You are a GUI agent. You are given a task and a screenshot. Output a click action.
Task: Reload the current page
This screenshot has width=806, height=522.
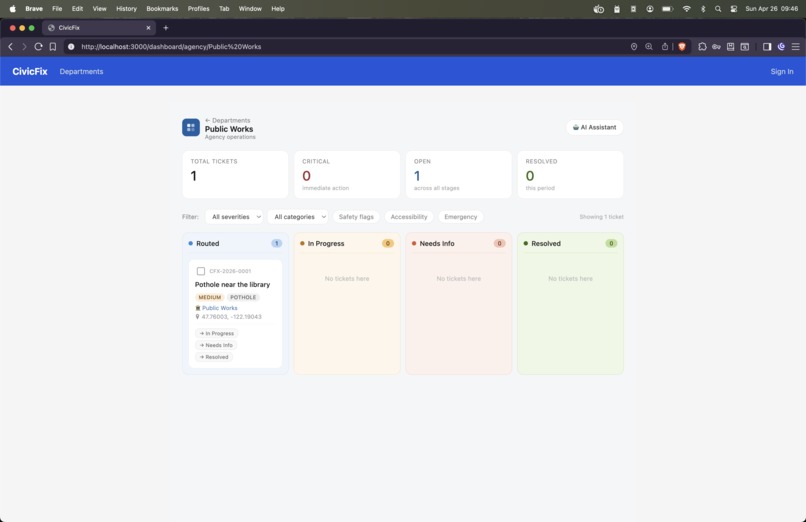click(38, 47)
